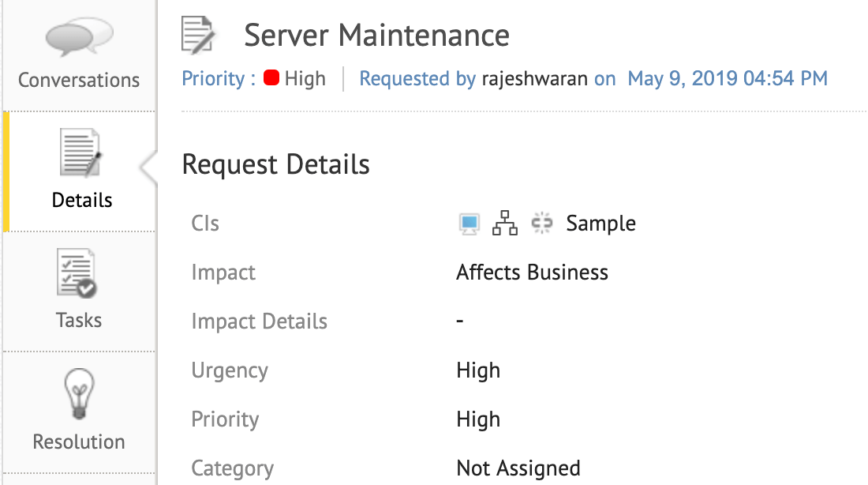The width and height of the screenshot is (868, 485).
Task: Select the Details tab label
Action: pyautogui.click(x=82, y=201)
